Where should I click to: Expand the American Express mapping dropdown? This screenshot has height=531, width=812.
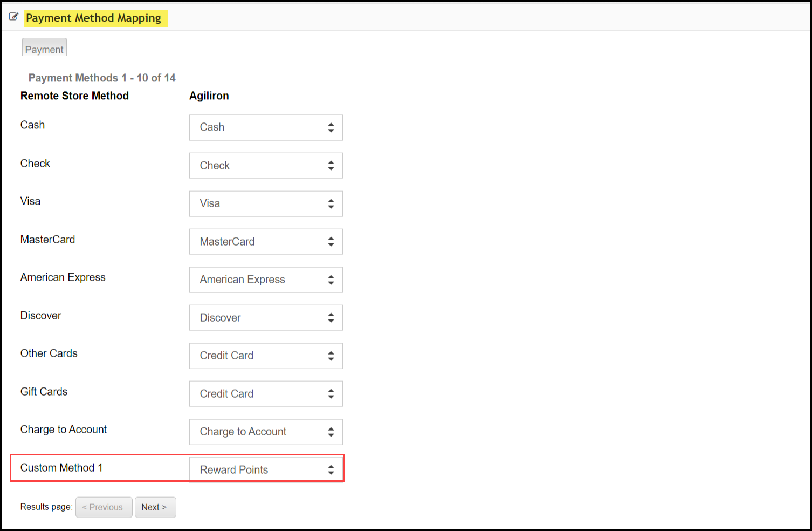coord(266,280)
